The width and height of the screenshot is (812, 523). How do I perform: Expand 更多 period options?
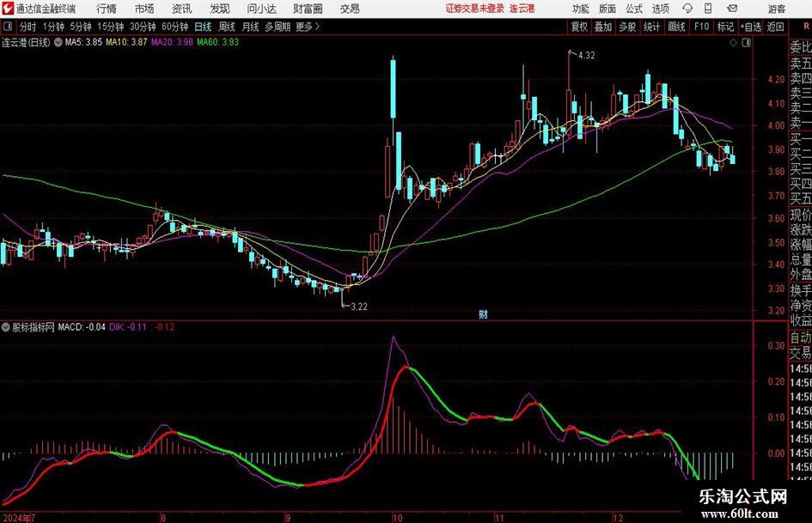point(308,27)
